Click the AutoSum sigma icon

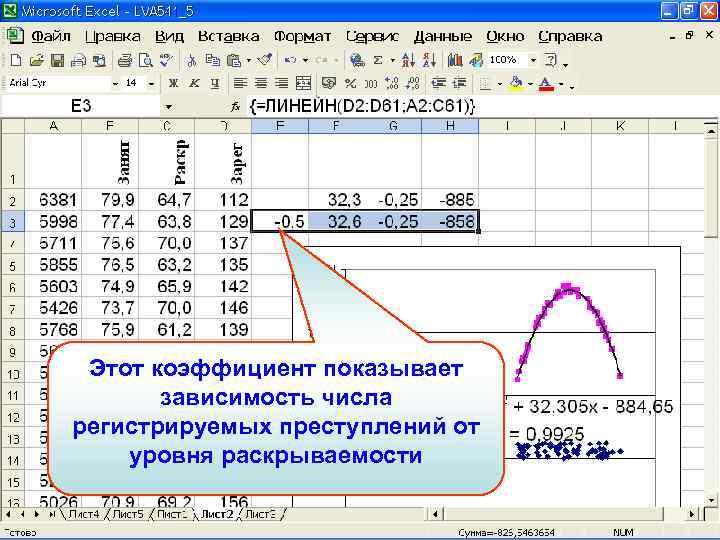coord(378,60)
